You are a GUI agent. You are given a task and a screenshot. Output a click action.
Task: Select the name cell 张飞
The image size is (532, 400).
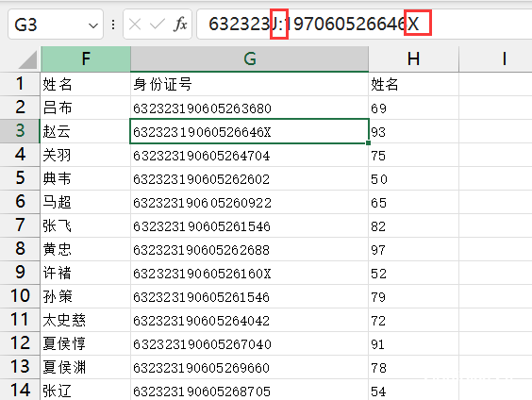(86, 225)
